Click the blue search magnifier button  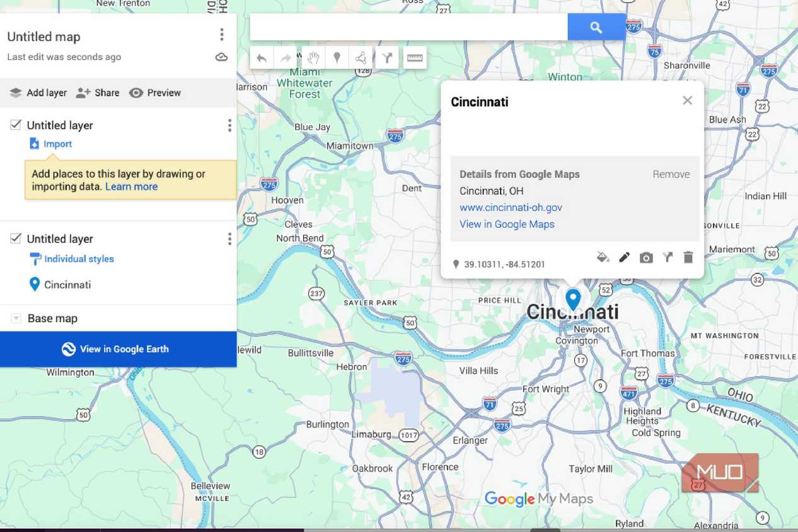tap(596, 27)
